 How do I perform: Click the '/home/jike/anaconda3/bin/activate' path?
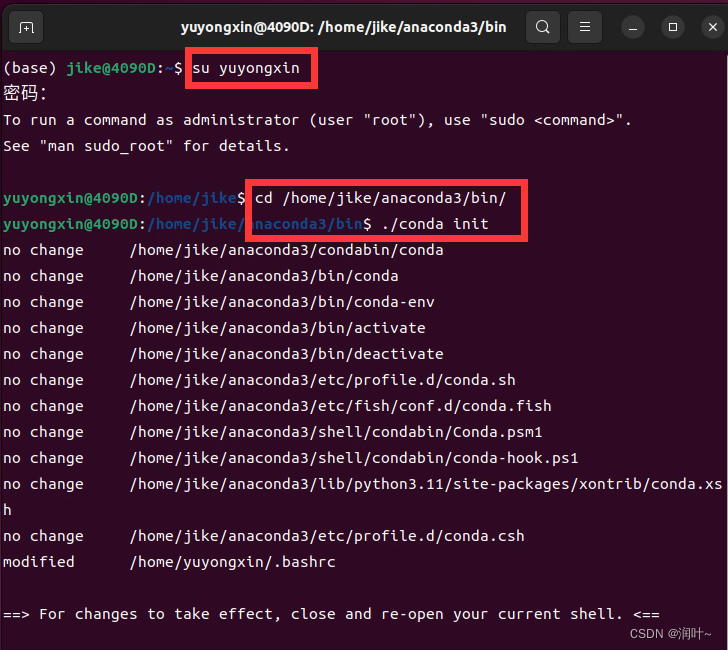point(278,328)
